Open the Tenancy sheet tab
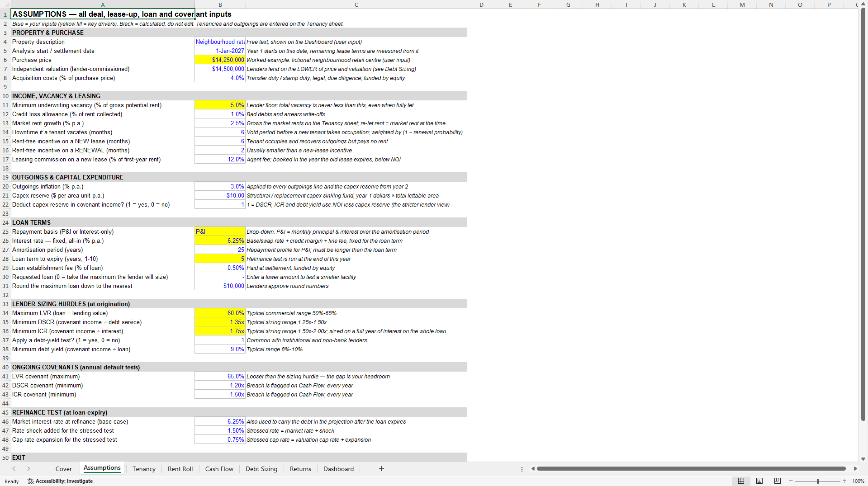The width and height of the screenshot is (868, 486). pos(144,469)
